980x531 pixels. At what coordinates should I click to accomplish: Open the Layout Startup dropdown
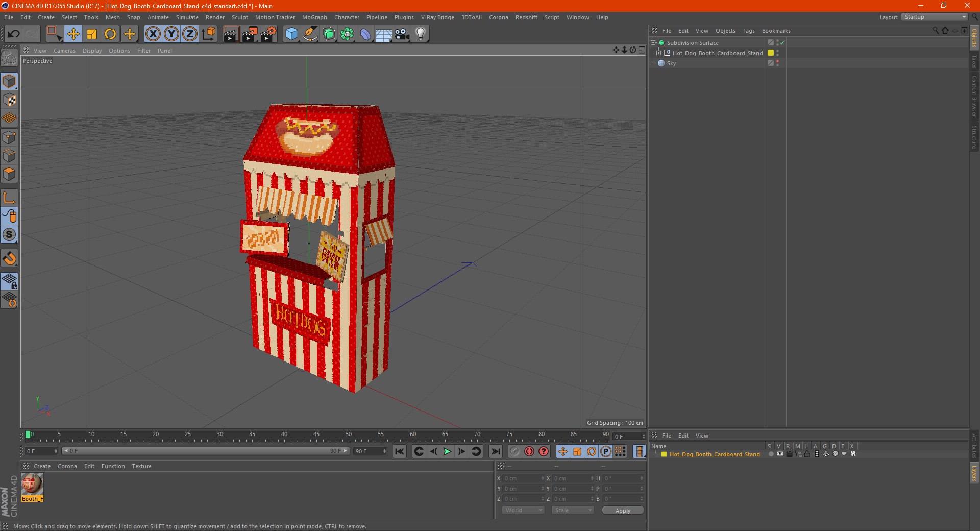[935, 17]
